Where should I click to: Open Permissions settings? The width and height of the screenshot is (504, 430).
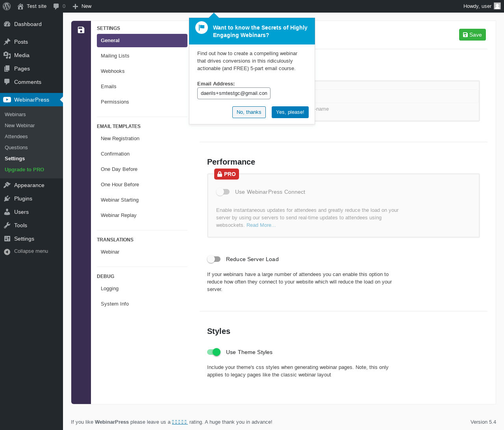[x=142, y=102]
